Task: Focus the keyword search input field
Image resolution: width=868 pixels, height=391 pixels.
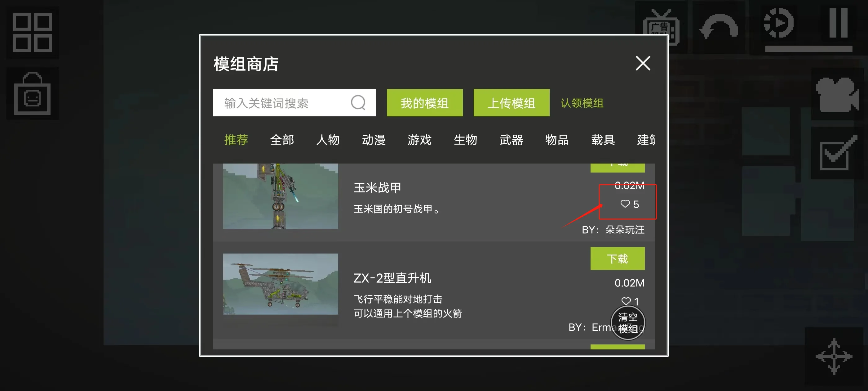Action: tap(294, 102)
